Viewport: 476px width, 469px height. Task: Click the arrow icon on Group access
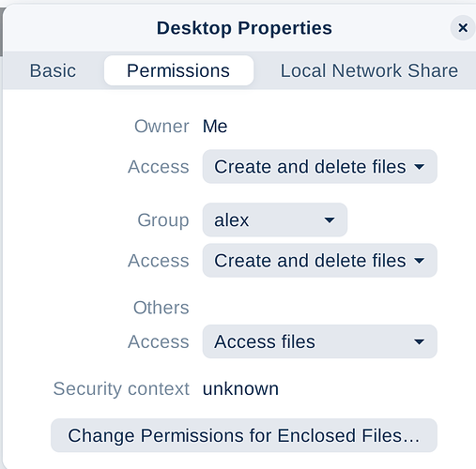pos(419,261)
